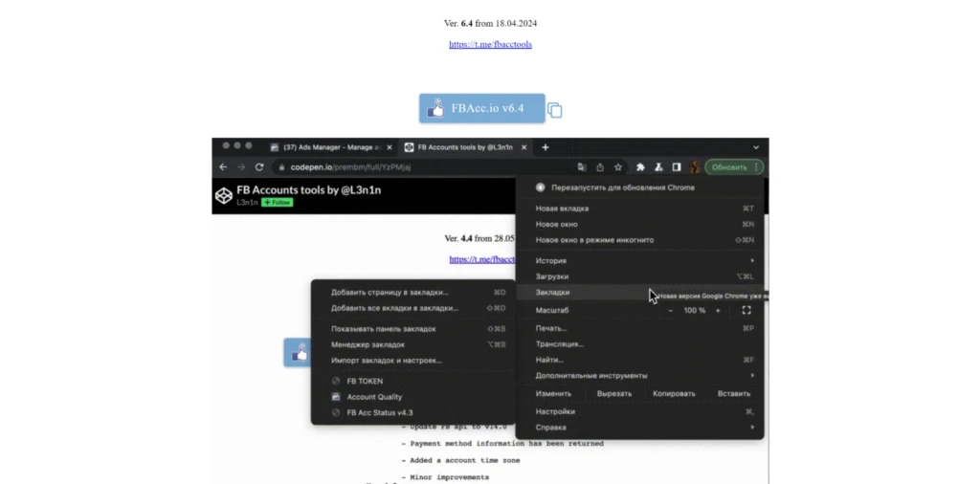Expand the Справка submenu
Image resolution: width=980 pixels, height=484 pixels.
(640, 428)
